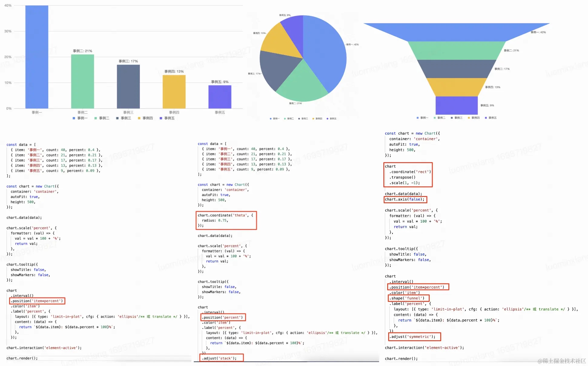Select the tall blue 事例一 bar
Viewport: 588px width, 366px height.
37,57
